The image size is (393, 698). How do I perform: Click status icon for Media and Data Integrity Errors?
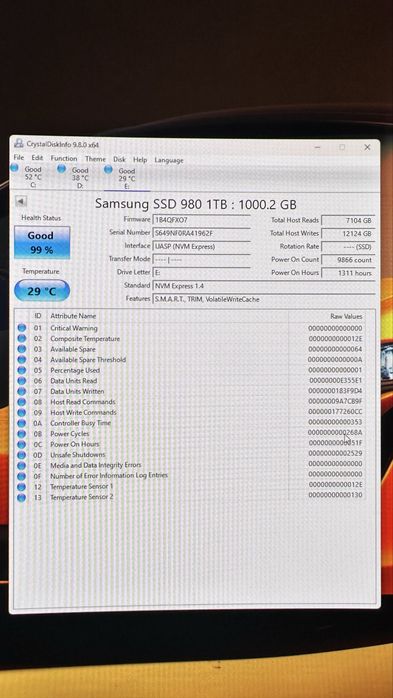21,465
